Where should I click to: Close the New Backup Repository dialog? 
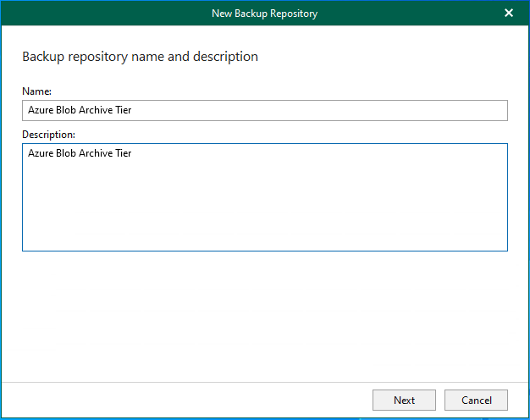click(509, 13)
